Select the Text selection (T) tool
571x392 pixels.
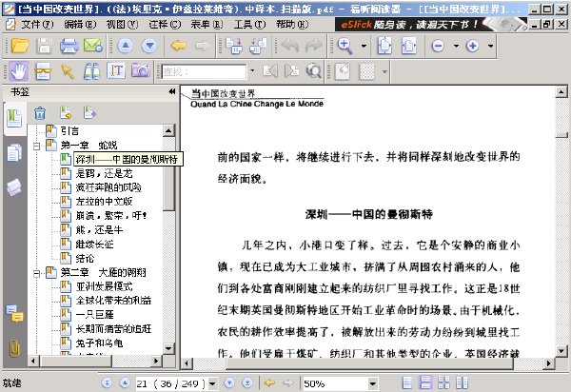(x=116, y=70)
